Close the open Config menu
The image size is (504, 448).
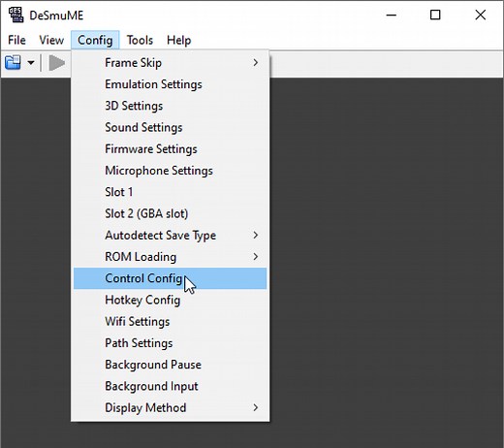(x=95, y=40)
